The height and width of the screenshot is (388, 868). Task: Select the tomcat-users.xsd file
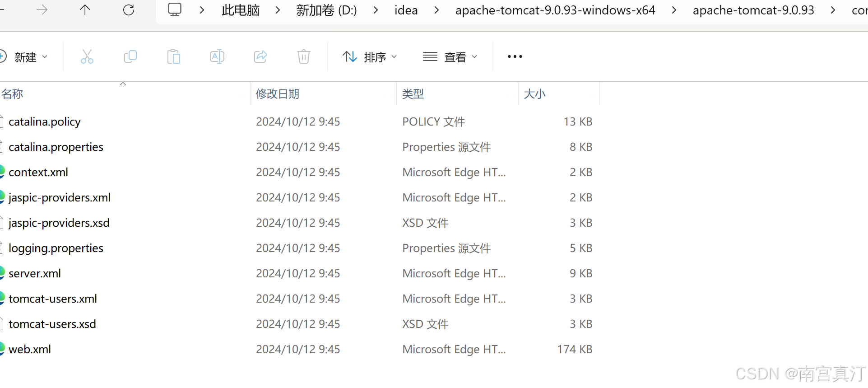pos(52,324)
